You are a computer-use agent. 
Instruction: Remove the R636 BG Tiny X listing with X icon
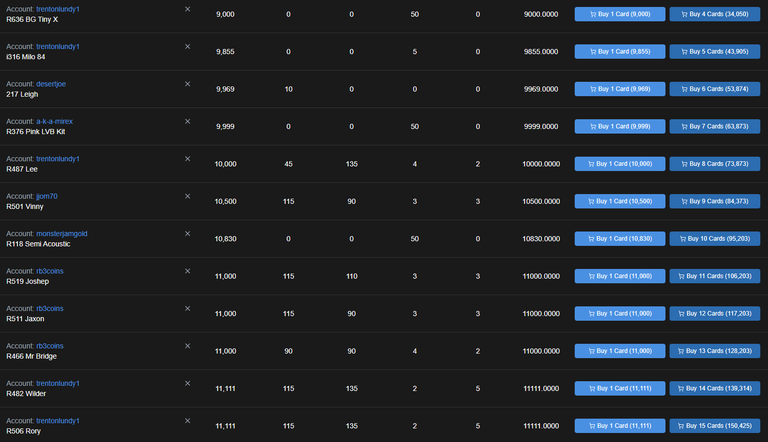[x=188, y=9]
